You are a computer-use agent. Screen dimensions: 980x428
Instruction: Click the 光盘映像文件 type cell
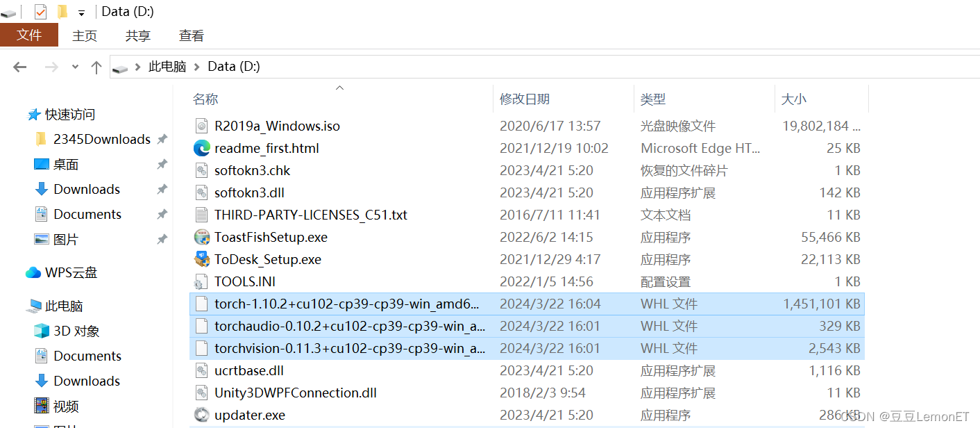coord(677,126)
